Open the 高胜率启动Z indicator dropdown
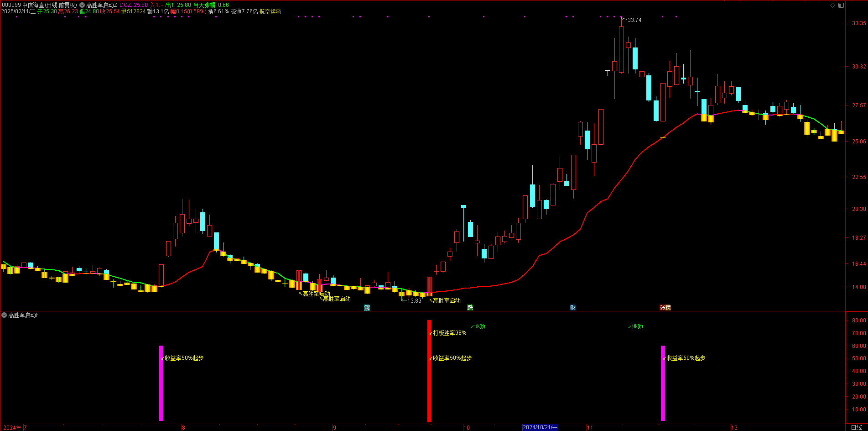Screen dimensions: 868x431 tap(82, 5)
